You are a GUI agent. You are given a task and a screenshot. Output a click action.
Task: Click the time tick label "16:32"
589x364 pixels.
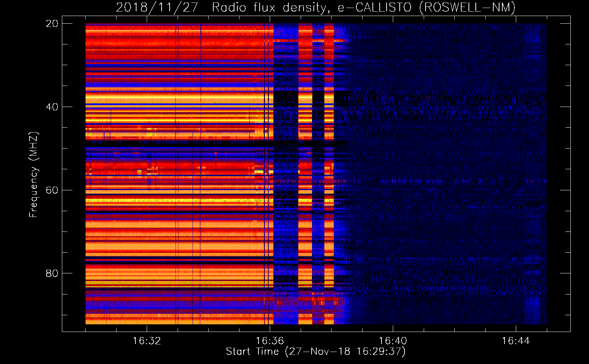click(147, 341)
